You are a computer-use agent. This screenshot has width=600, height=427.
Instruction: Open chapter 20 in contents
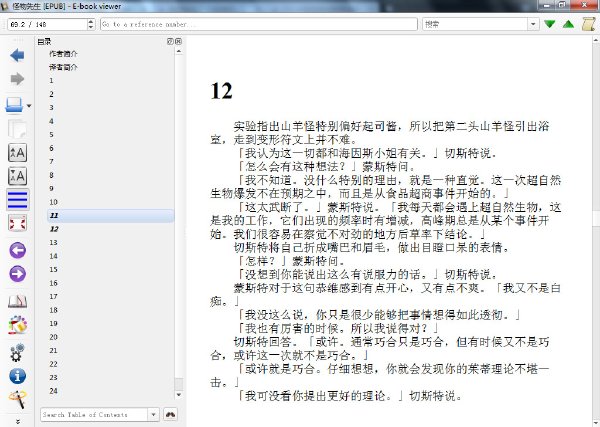(54, 337)
